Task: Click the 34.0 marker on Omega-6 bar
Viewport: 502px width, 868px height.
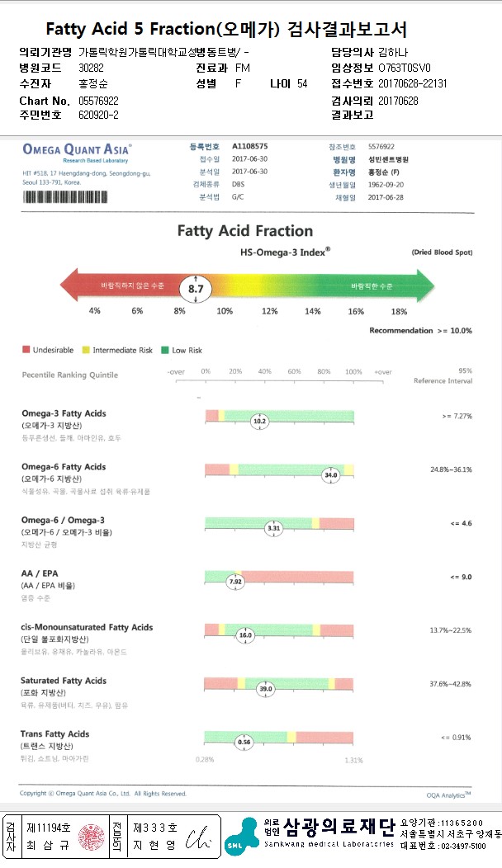Action: [x=331, y=474]
